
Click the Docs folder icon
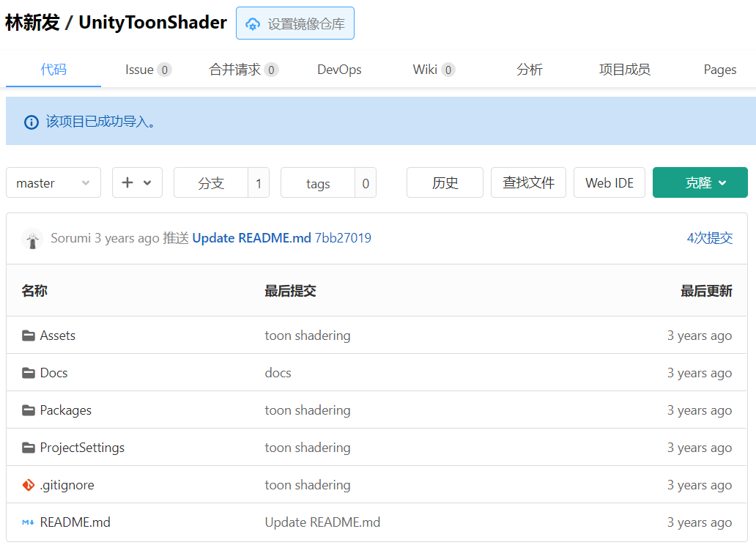point(29,373)
